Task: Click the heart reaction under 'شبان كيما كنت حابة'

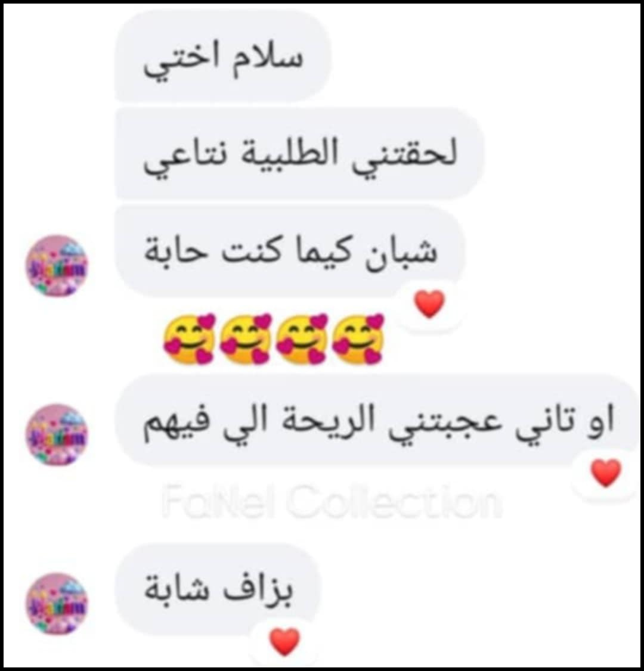Action: (x=430, y=305)
